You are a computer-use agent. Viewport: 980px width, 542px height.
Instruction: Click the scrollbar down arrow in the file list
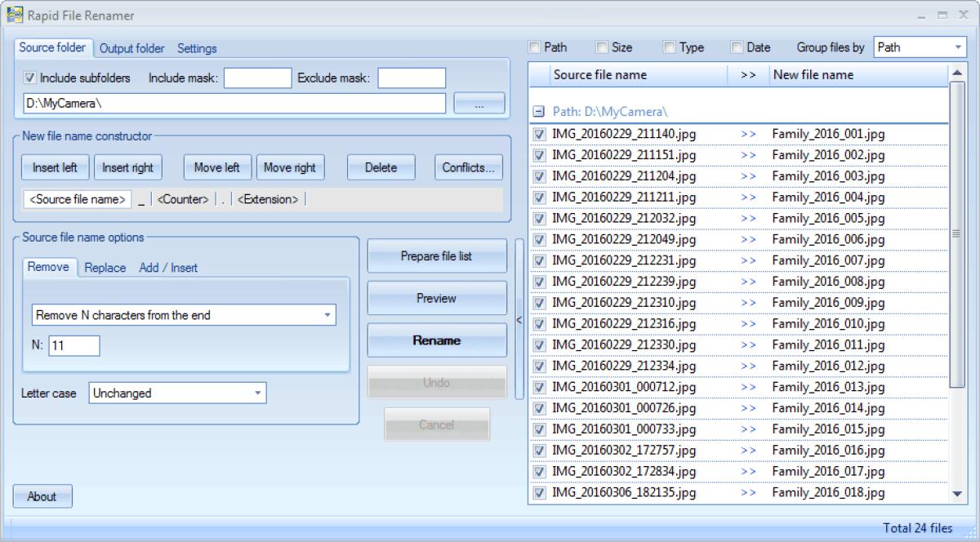tap(956, 493)
